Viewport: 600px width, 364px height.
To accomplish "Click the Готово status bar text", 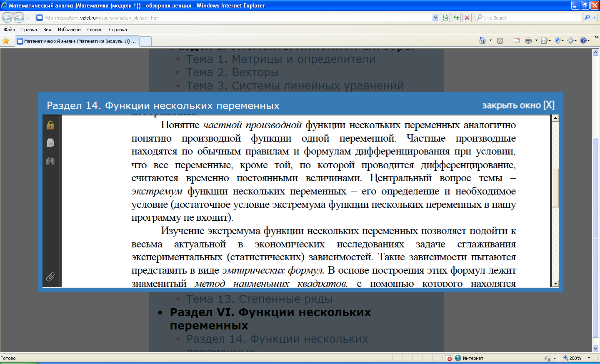I will [x=8, y=358].
